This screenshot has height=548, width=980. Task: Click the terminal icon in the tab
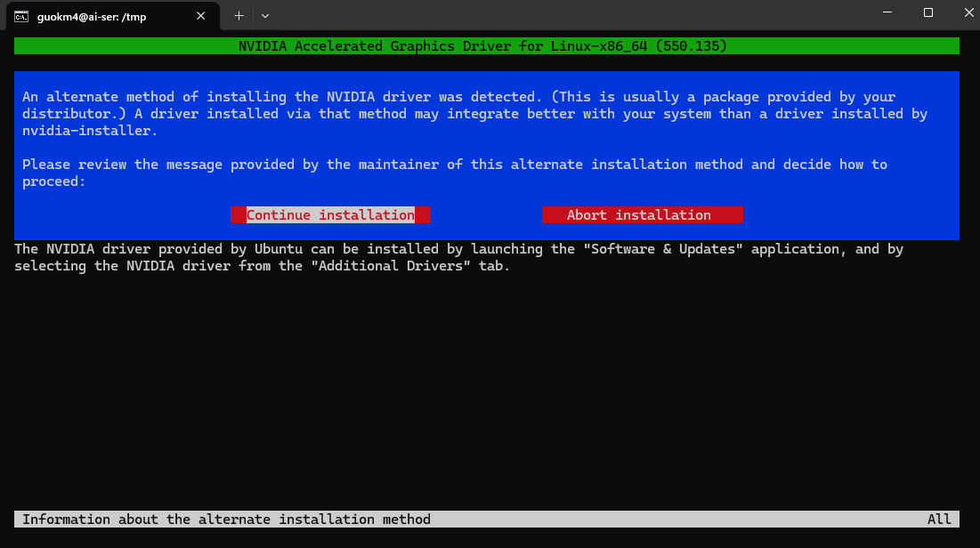[20, 16]
